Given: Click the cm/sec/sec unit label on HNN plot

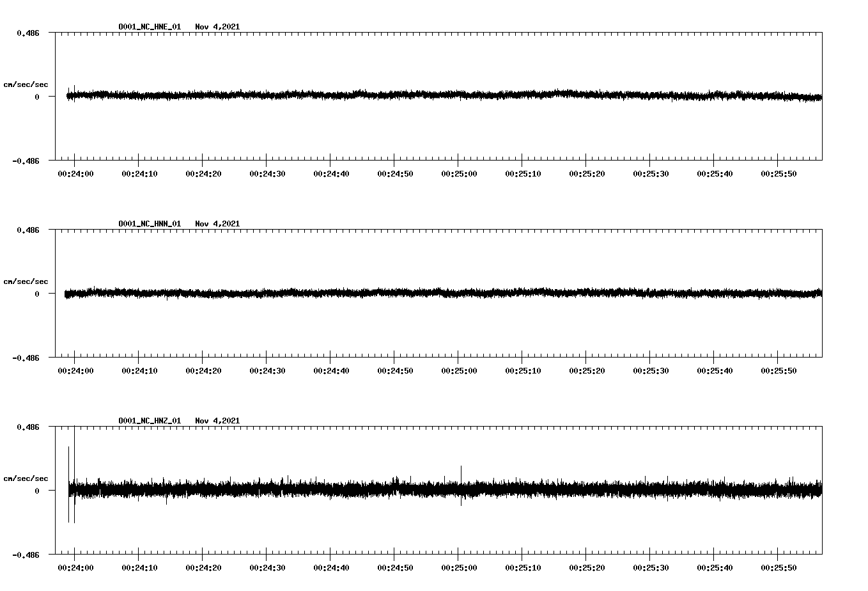Looking at the screenshot, I should pos(26,281).
